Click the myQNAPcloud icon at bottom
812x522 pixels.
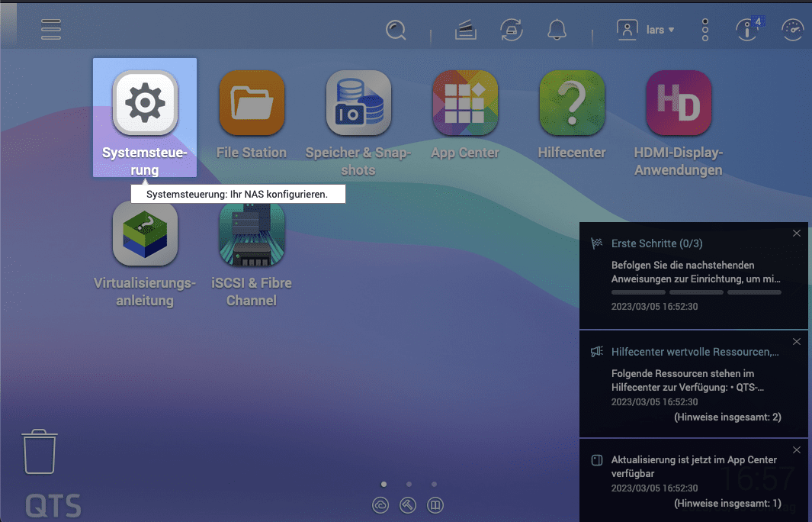[380, 505]
